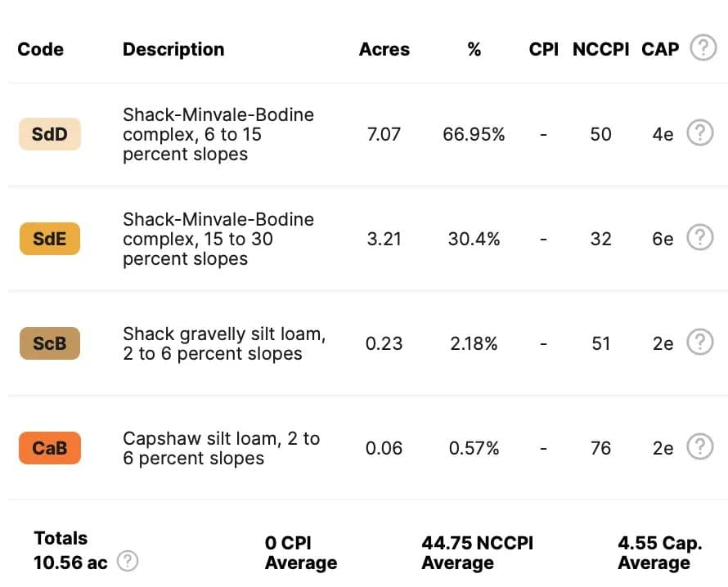
Task: Select the ScB soil code badge
Action: coord(49,343)
